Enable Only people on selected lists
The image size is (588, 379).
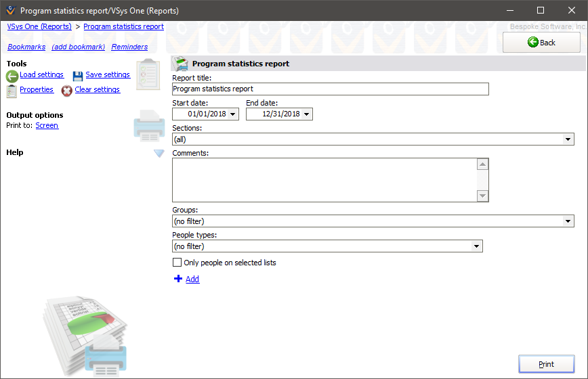pyautogui.click(x=177, y=263)
